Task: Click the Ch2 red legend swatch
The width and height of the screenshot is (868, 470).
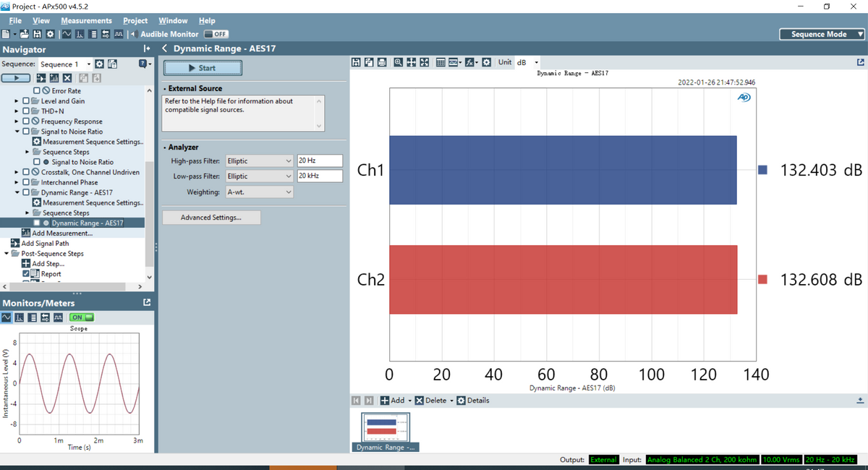Action: [762, 280]
